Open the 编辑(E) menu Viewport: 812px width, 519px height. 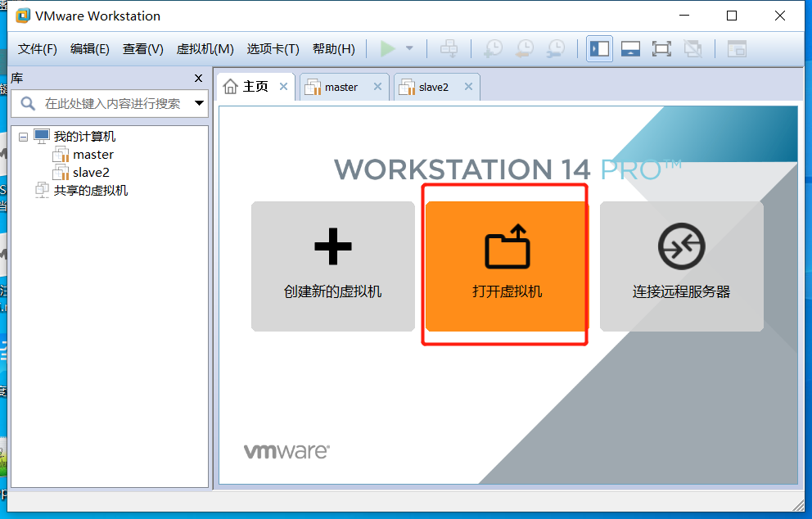click(x=89, y=49)
